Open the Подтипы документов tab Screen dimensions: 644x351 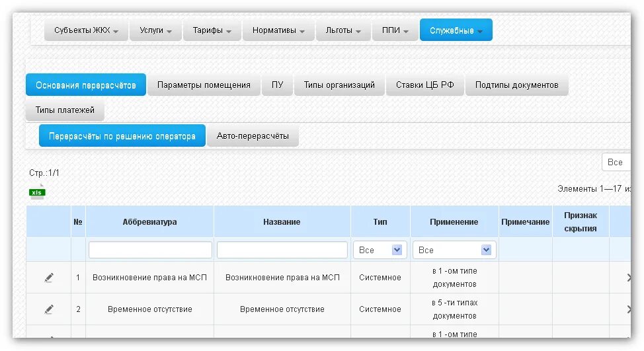(x=516, y=85)
